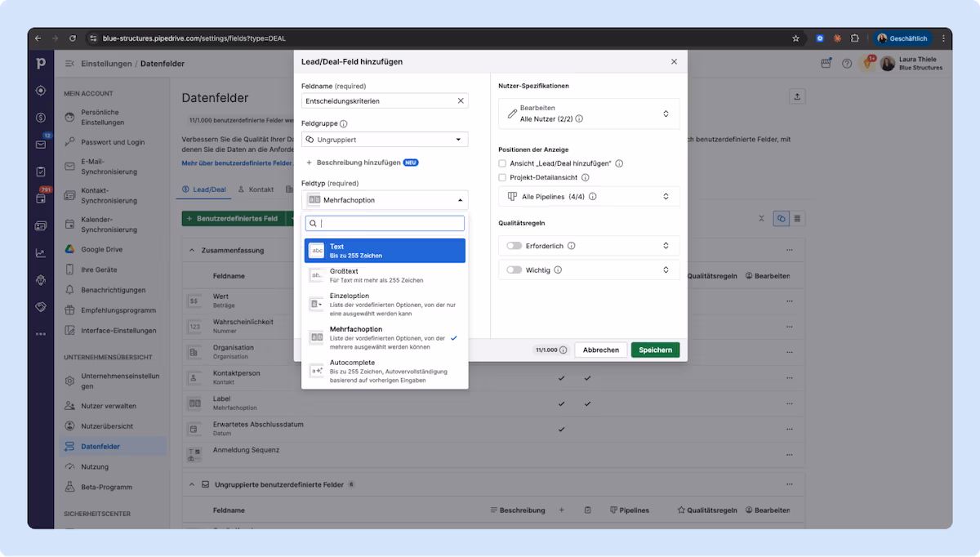The width and height of the screenshot is (980, 557).
Task: Clear the Feldname input with the X icon
Action: 461,101
